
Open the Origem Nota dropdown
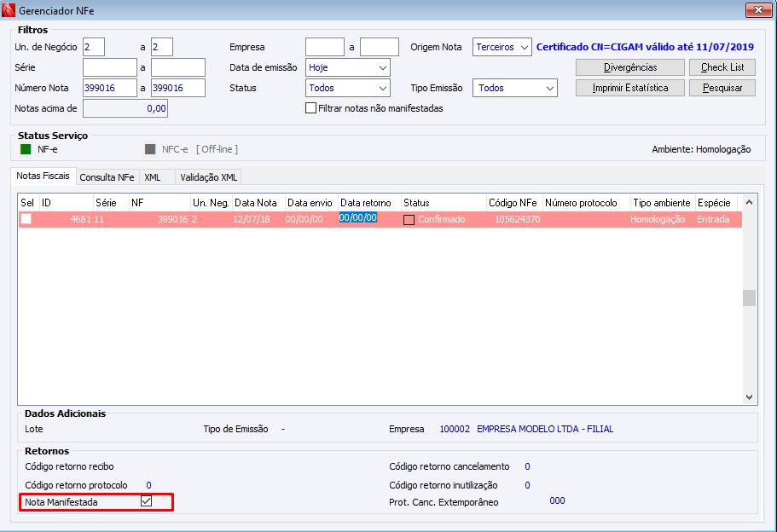(x=502, y=47)
